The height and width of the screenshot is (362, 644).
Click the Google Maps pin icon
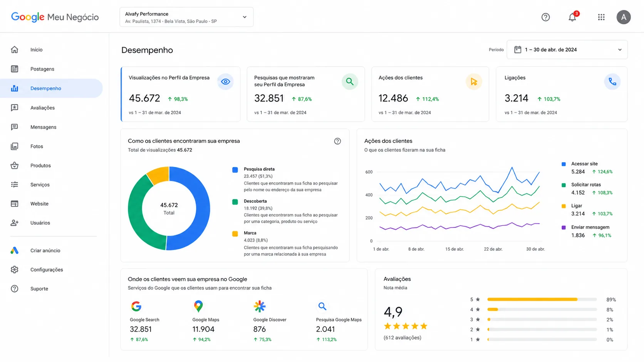(x=198, y=306)
